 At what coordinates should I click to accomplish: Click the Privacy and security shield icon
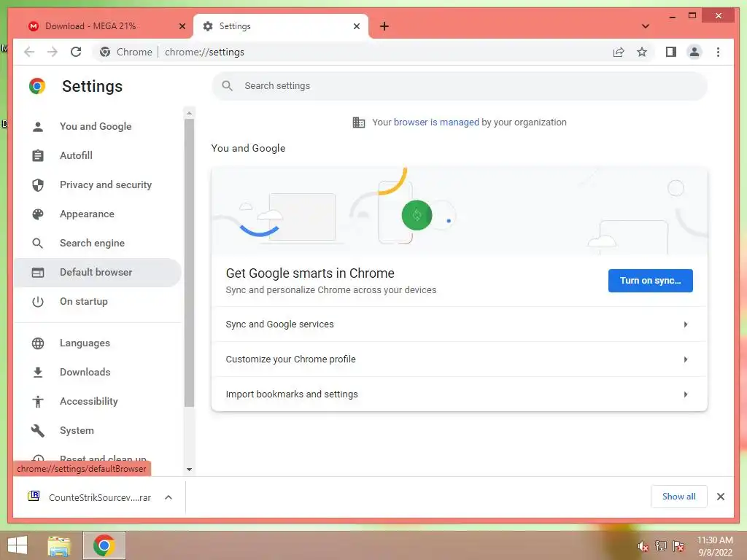click(38, 184)
